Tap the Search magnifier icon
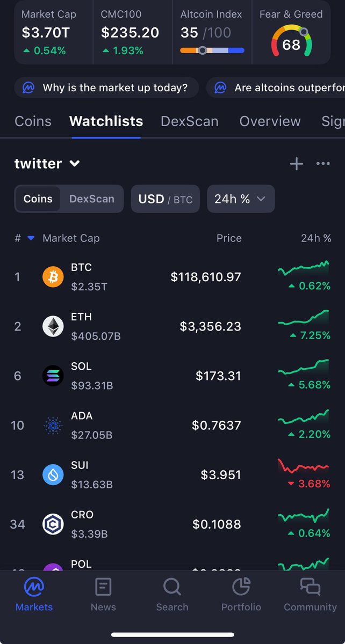Screen dimensions: 345x644 tap(172, 587)
